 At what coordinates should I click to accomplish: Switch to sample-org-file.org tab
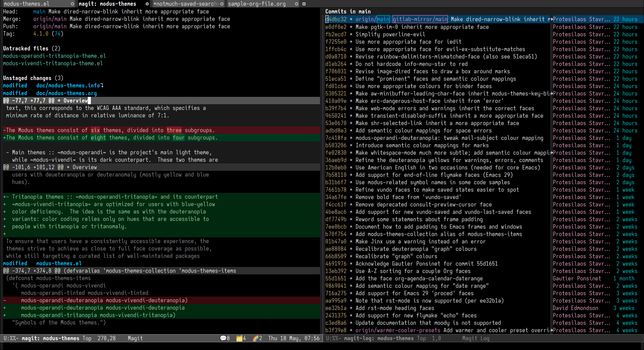point(257,4)
